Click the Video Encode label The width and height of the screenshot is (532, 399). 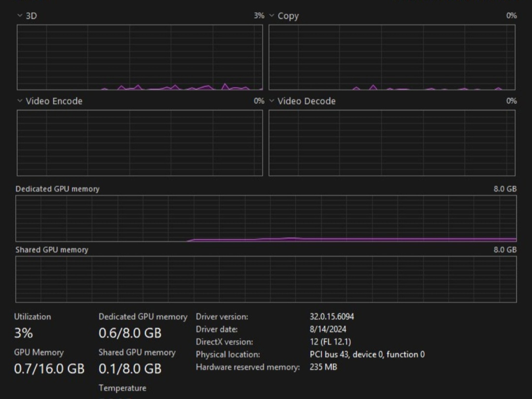click(54, 101)
